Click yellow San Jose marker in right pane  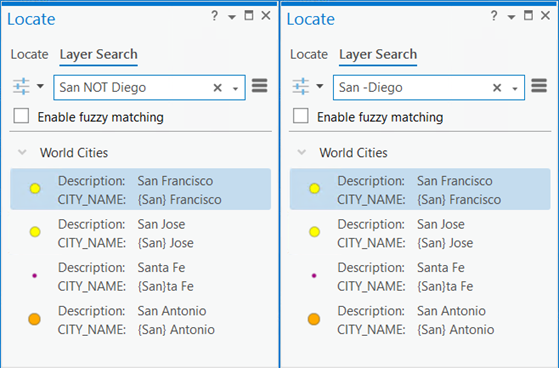314,232
